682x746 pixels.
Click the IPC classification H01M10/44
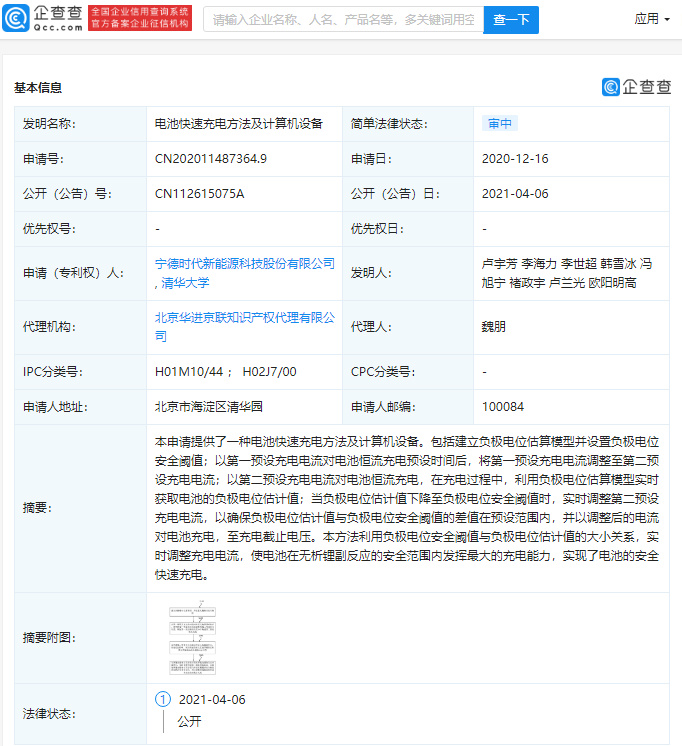[194, 372]
